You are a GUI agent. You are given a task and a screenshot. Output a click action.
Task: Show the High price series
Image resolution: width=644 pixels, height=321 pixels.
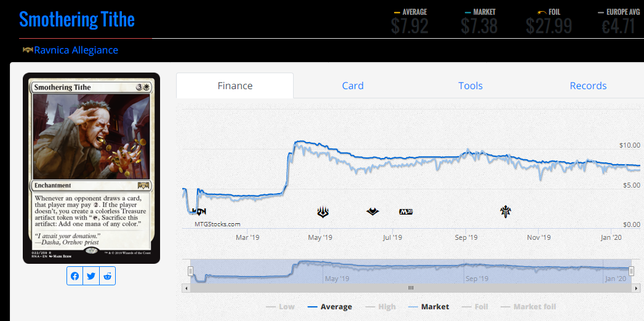click(x=380, y=306)
